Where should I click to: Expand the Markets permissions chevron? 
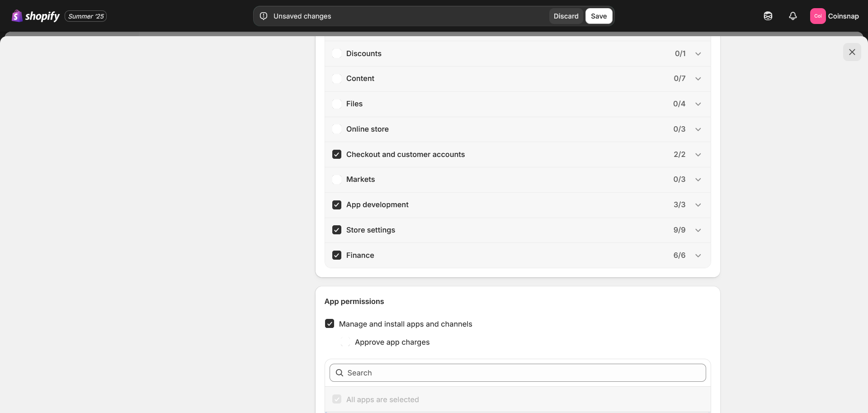pyautogui.click(x=698, y=180)
